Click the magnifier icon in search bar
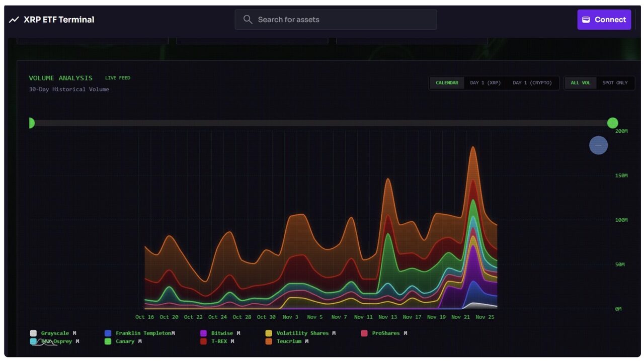The width and height of the screenshot is (644, 361). 248,20
